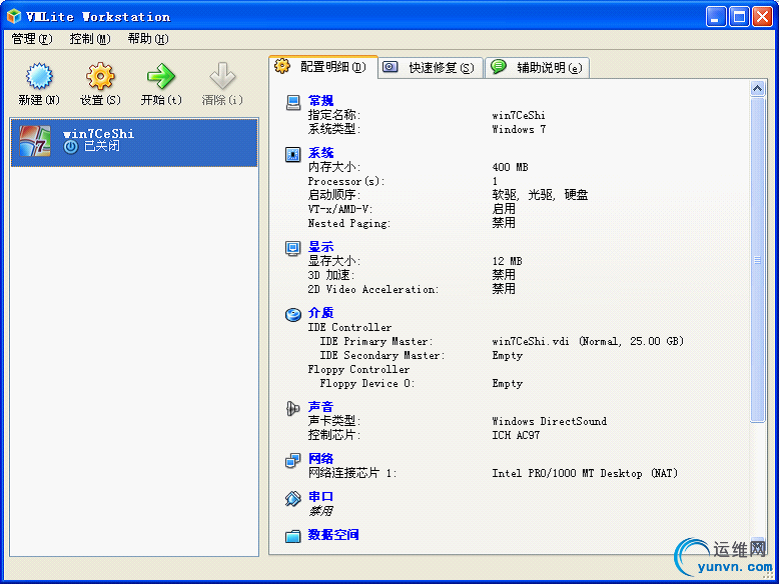Click the speech bubble icon on 辅助说明 tab
The width and height of the screenshot is (779, 584).
click(x=498, y=66)
